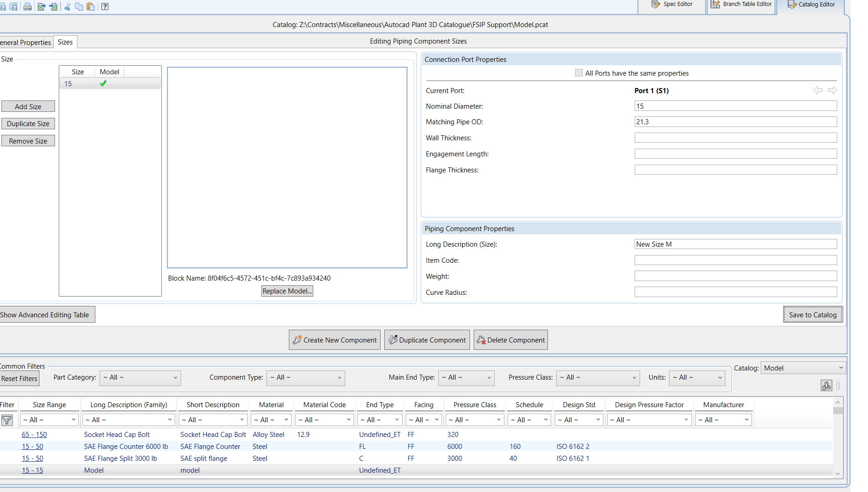Open the Pressure Class filter dropdown
The image size is (868, 492).
597,378
